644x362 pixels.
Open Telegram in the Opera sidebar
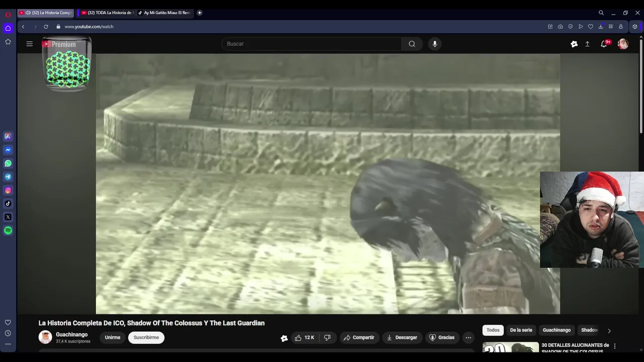point(8,177)
